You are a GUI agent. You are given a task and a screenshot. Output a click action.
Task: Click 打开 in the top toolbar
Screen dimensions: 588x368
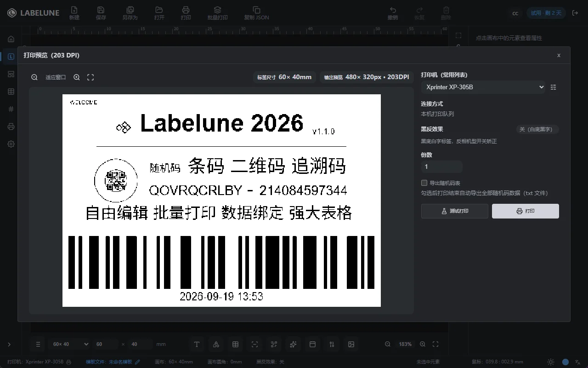tap(159, 13)
